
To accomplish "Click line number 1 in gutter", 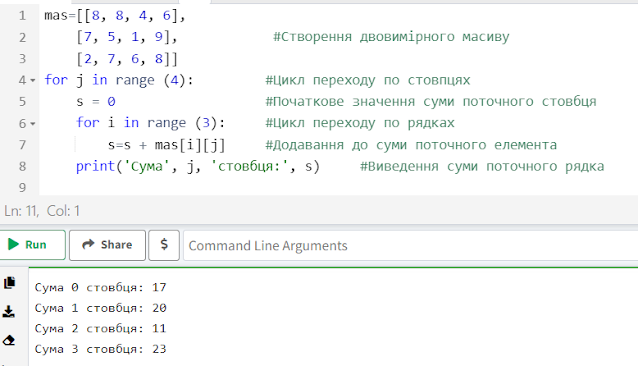I will 22,16.
